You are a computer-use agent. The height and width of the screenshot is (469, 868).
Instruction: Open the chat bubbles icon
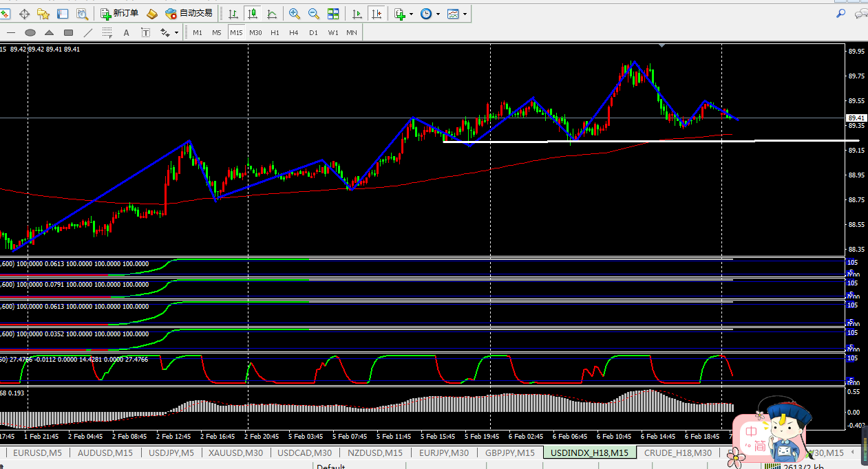tap(860, 14)
